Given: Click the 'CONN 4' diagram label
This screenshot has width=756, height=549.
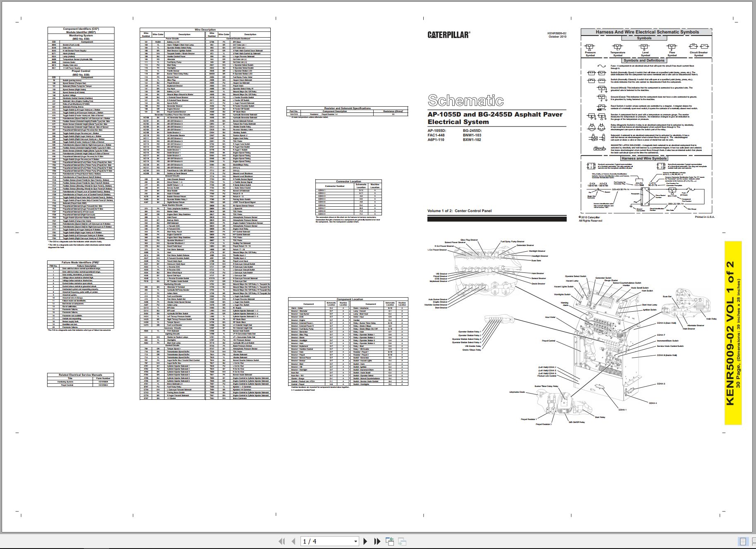Looking at the screenshot, I should tap(653, 403).
